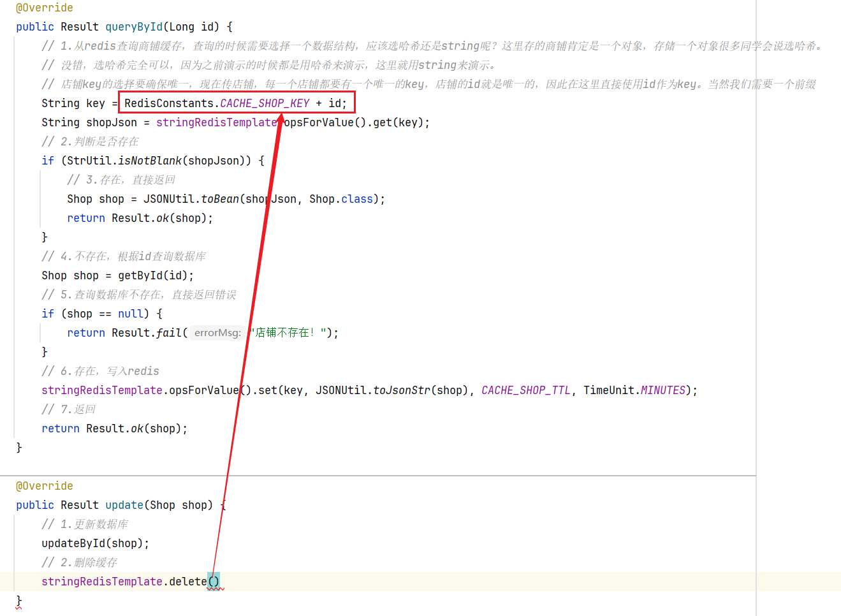Click the key variable in "String key ="

(x=96, y=103)
